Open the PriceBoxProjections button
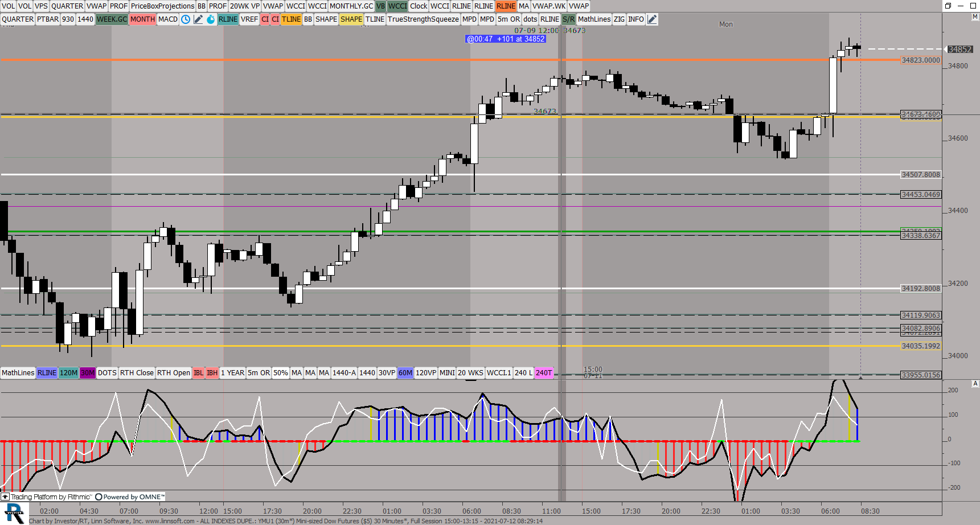Image resolution: width=980 pixels, height=525 pixels. pyautogui.click(x=162, y=6)
